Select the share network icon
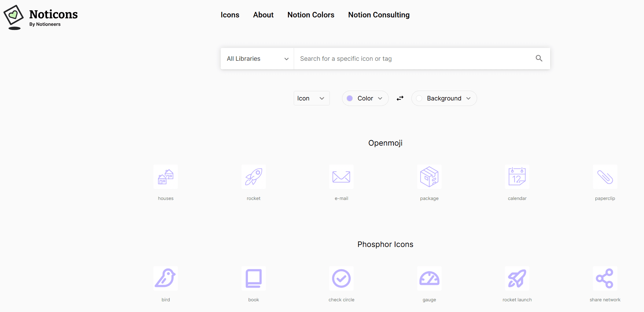This screenshot has height=312, width=644. click(x=605, y=278)
